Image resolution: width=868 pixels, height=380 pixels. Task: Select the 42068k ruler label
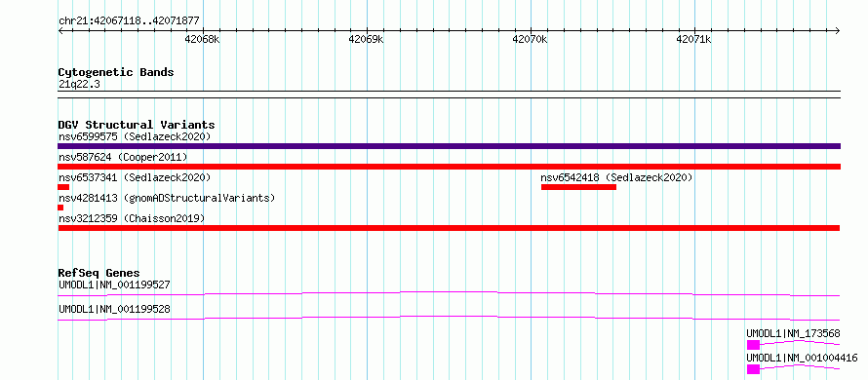tap(203, 40)
